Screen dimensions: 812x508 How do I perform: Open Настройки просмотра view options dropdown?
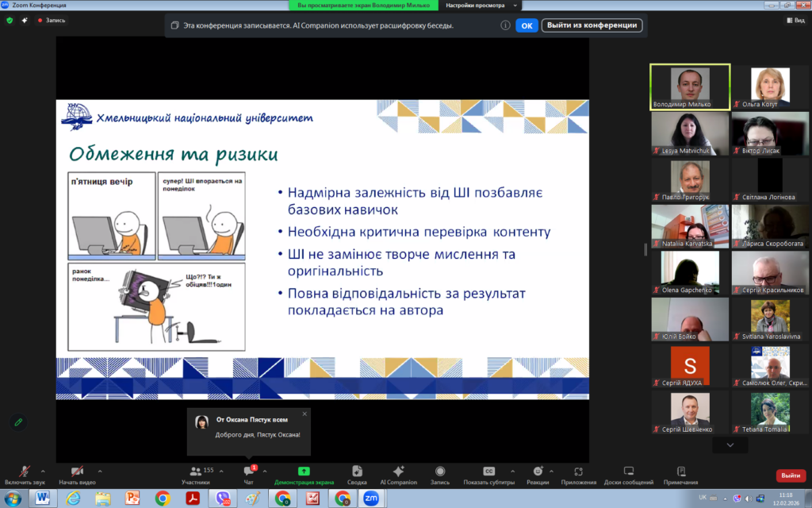[474, 5]
